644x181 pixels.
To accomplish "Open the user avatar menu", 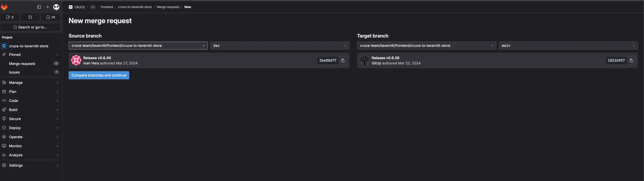I will [x=56, y=7].
